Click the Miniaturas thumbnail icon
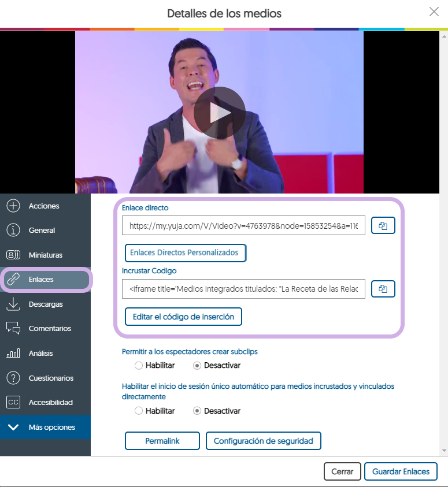 click(13, 255)
